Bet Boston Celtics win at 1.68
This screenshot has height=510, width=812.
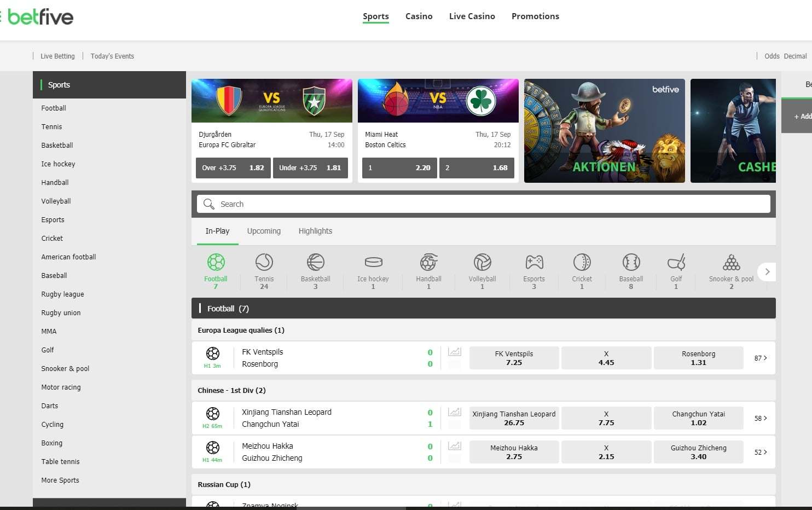[x=477, y=168]
